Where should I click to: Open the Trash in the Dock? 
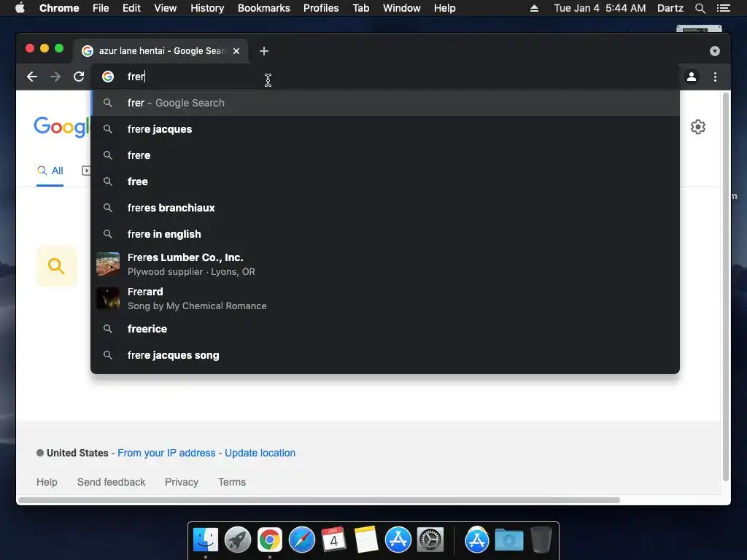(x=541, y=540)
